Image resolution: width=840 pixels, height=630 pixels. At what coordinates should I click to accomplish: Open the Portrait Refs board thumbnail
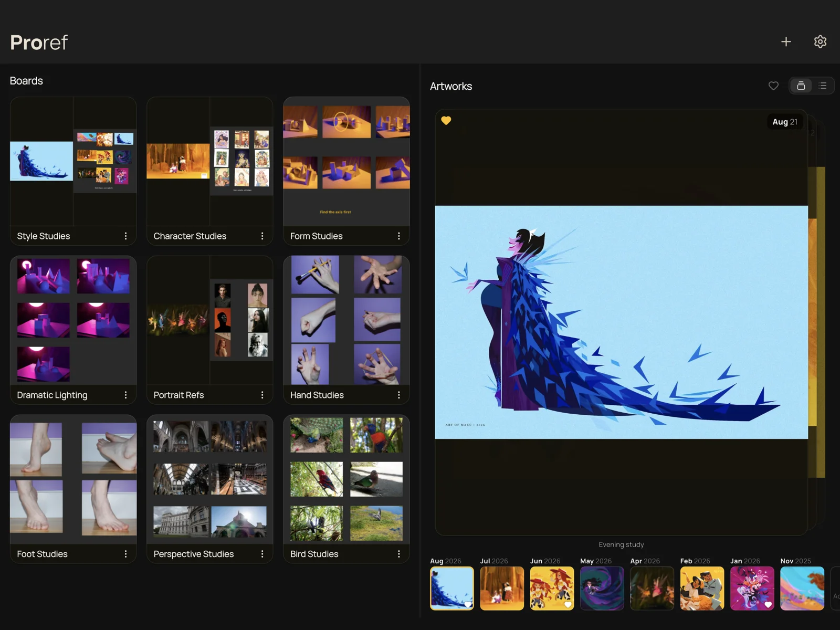point(209,320)
